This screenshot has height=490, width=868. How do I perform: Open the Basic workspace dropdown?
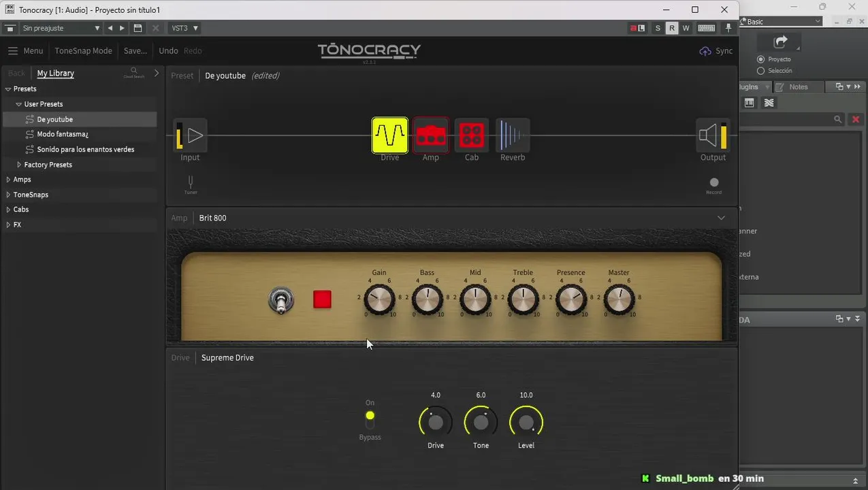click(x=782, y=22)
